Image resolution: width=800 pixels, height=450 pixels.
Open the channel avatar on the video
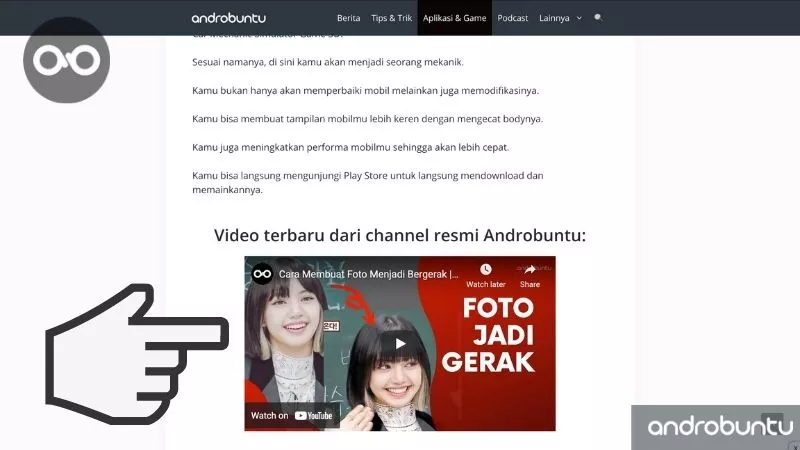(x=262, y=274)
